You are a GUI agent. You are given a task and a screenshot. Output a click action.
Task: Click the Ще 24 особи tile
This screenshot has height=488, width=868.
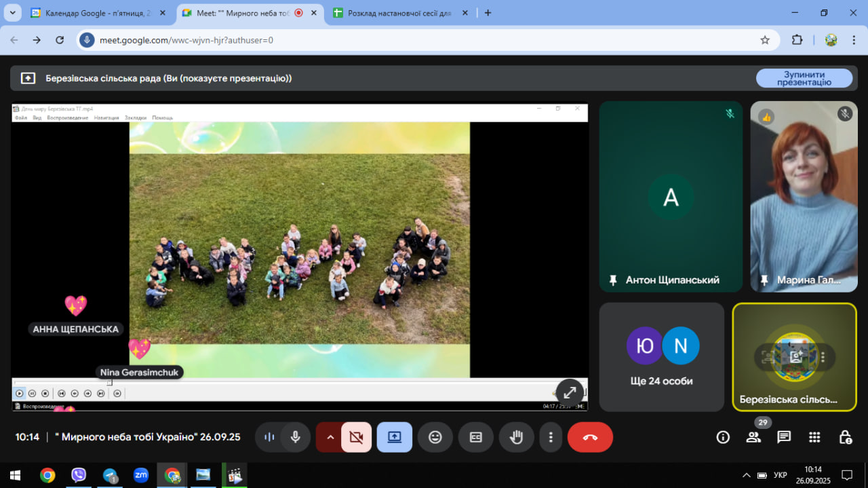[x=661, y=357]
